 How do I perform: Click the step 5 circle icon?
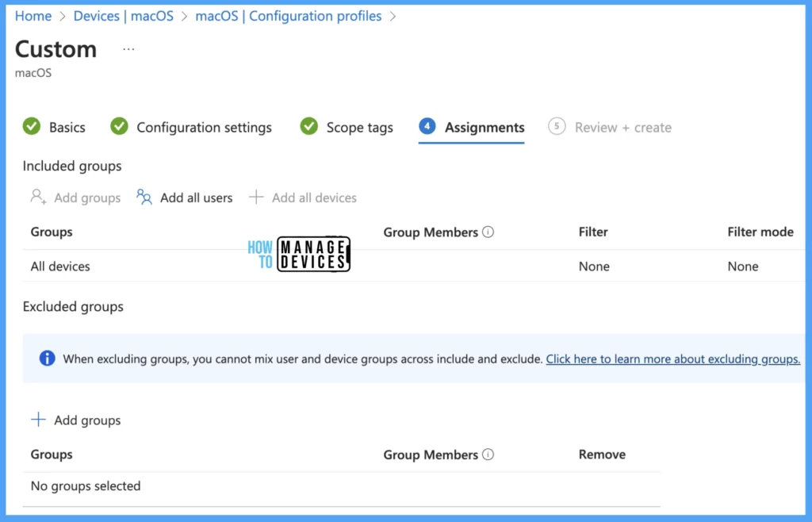pos(557,126)
